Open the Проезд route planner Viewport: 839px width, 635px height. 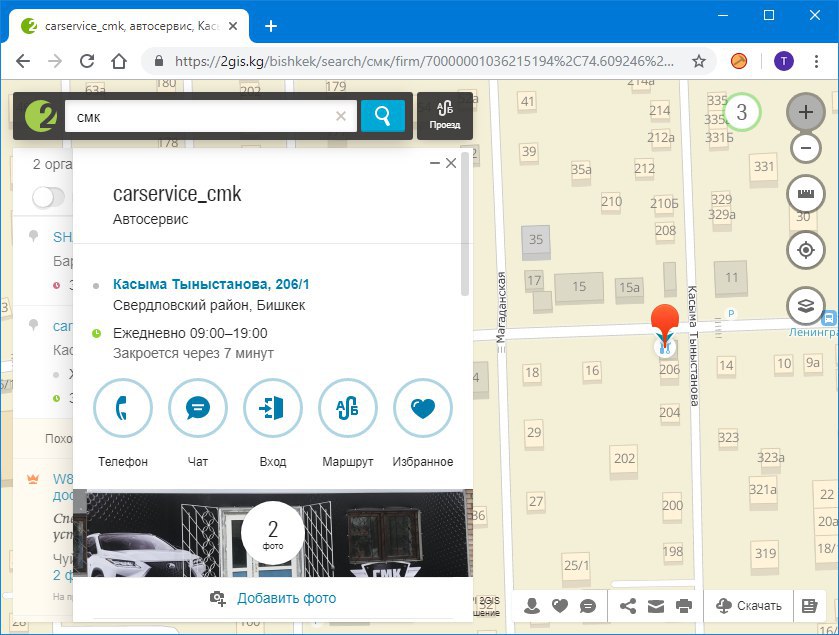(x=445, y=116)
